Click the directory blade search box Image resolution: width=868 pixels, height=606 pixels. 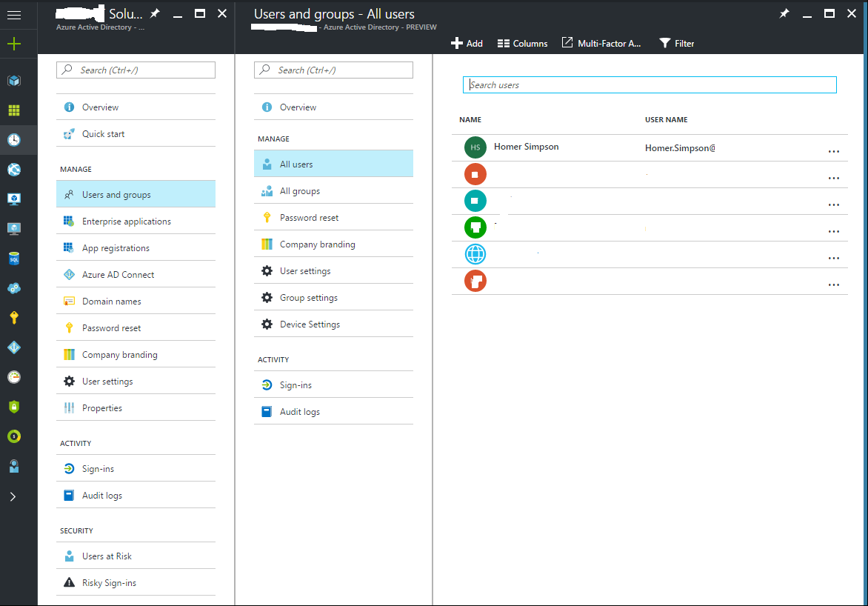click(x=136, y=70)
